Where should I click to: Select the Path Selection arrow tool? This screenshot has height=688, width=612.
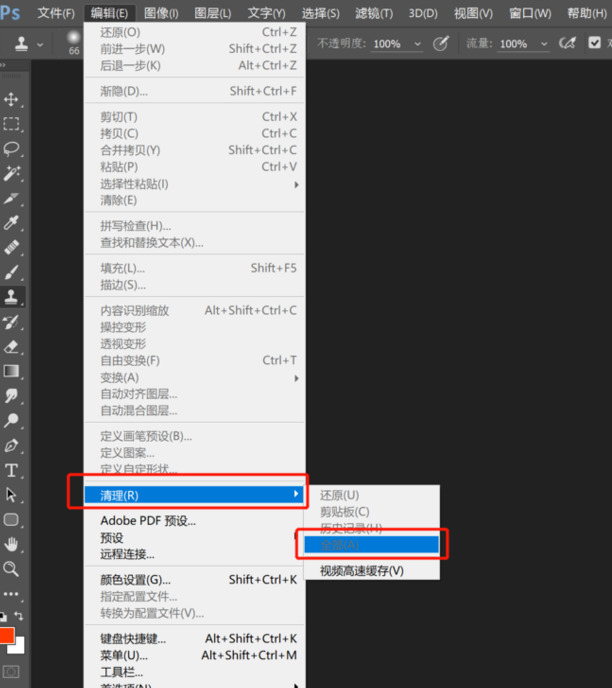pyautogui.click(x=11, y=495)
